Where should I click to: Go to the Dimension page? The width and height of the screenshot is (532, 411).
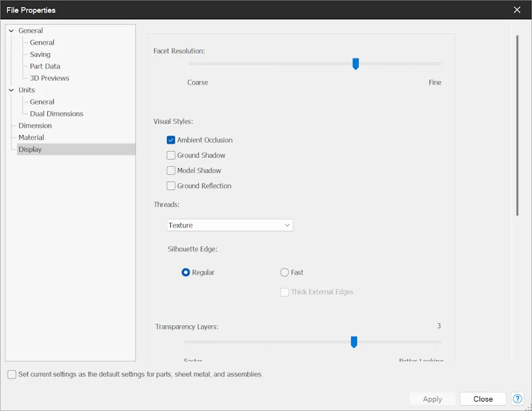tap(35, 126)
